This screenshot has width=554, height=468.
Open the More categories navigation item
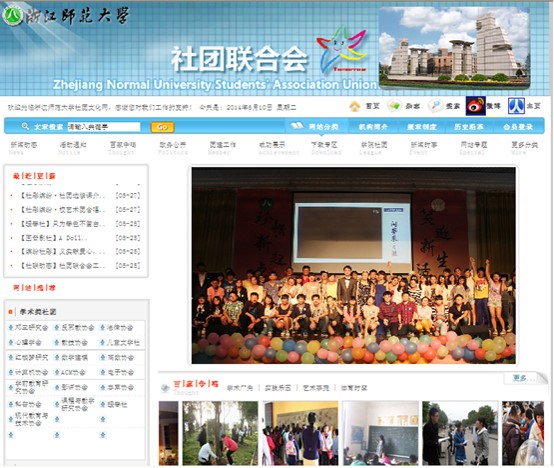tap(524, 148)
